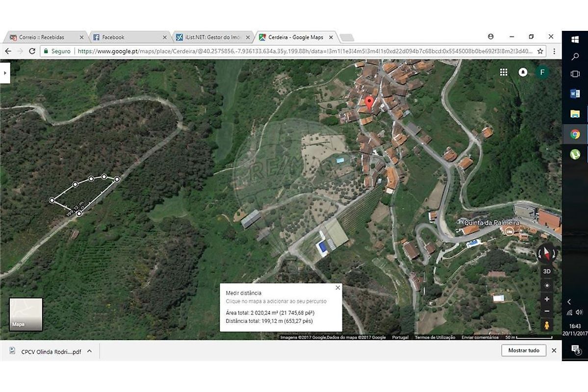This screenshot has height=392, width=588.
Task: Open the CPCV Olinda download options chevron
Action: coord(89,351)
